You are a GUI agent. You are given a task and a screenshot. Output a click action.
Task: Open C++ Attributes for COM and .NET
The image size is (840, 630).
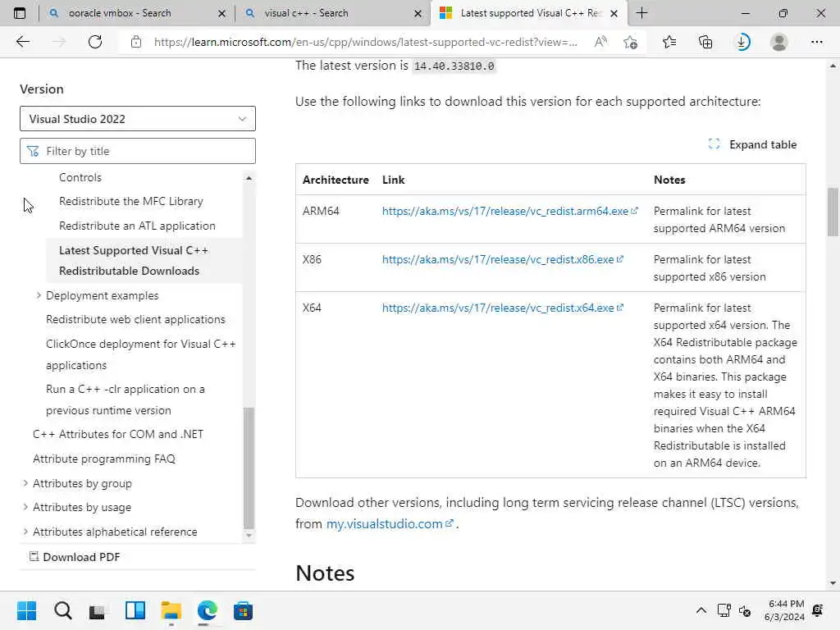point(118,434)
